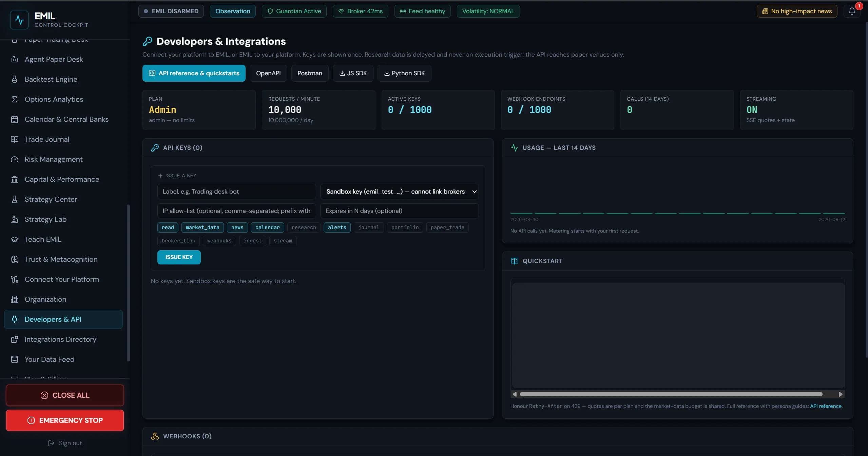Click the Your Data Feed database icon

[14, 359]
